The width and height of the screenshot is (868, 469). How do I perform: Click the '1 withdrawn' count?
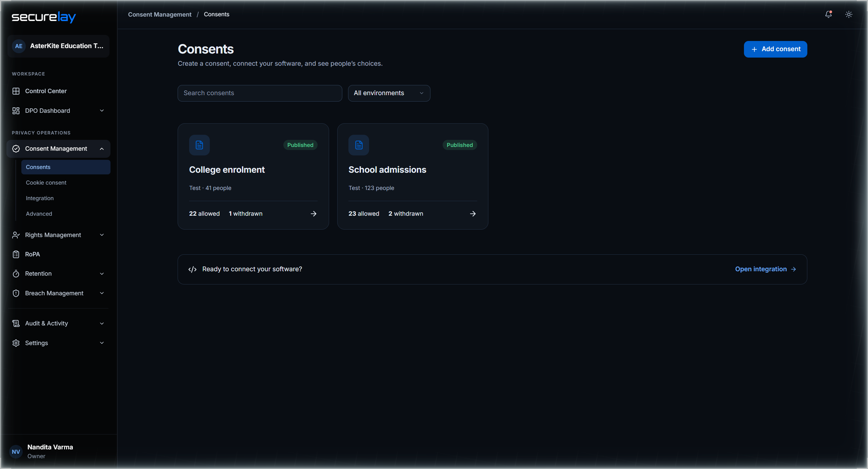[245, 214]
